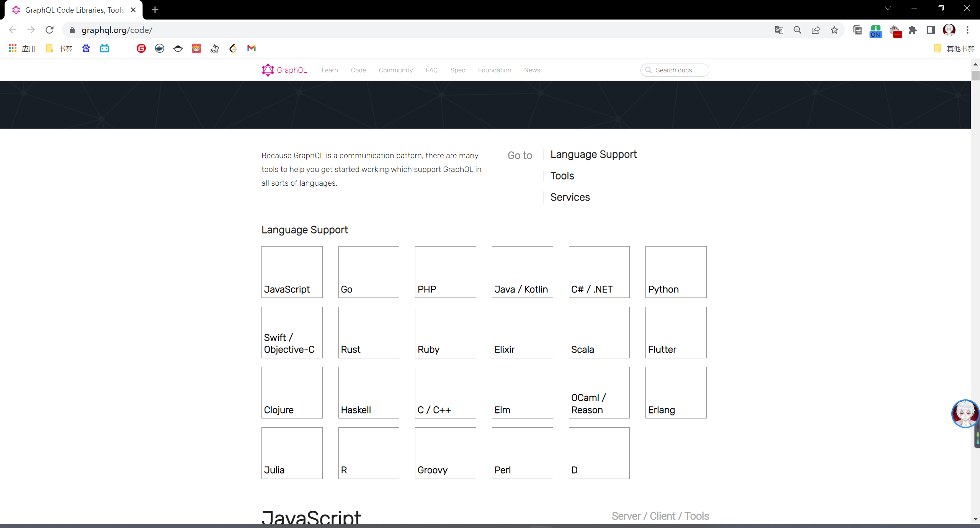The image size is (980, 528).
Task: Click the zoom magnifier icon in address bar
Action: pos(797,30)
